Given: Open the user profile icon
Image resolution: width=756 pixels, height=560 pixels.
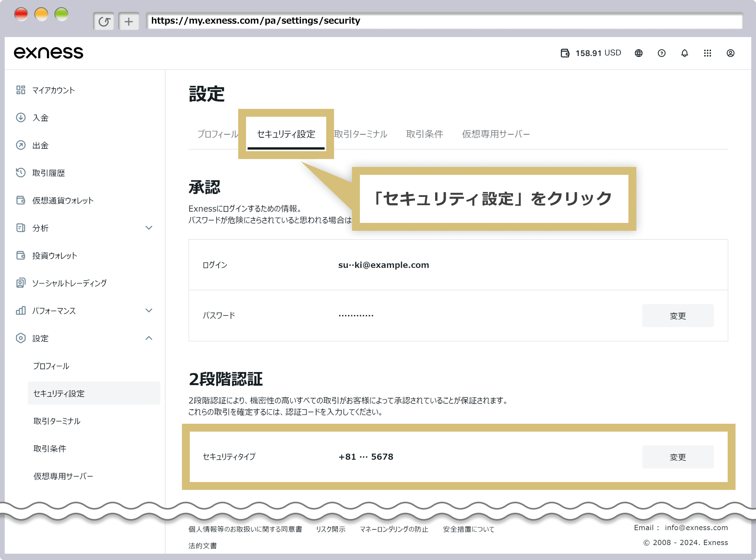Looking at the screenshot, I should tap(730, 53).
